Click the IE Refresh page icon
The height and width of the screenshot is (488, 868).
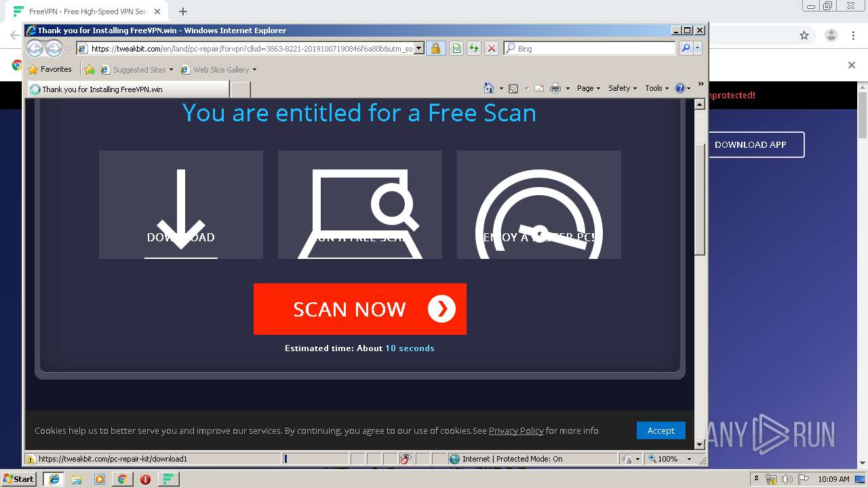tap(474, 48)
